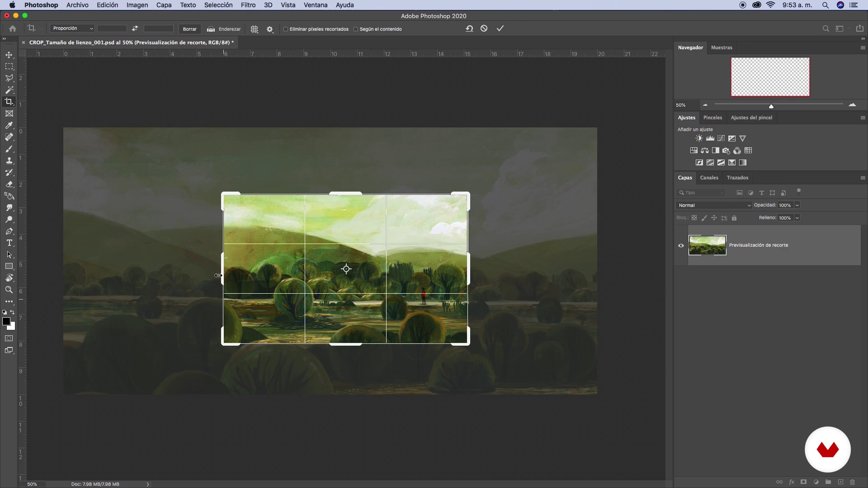The height and width of the screenshot is (488, 868).
Task: Go to Photoshop Home screen
Action: pos(13,28)
